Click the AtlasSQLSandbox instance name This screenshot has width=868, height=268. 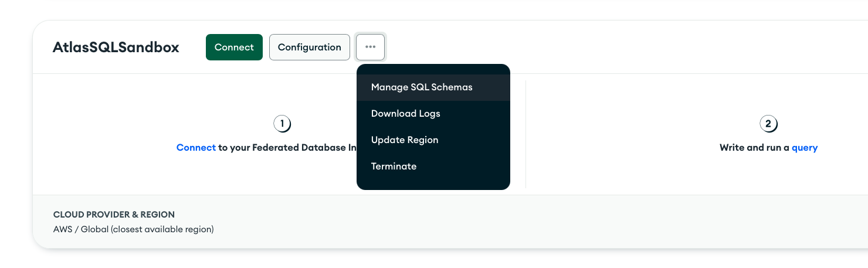(116, 48)
